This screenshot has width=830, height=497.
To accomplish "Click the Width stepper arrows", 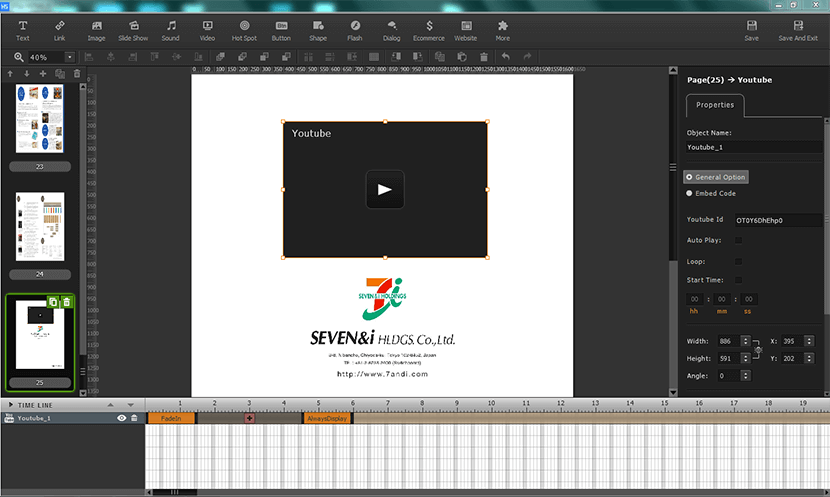I will pos(745,341).
